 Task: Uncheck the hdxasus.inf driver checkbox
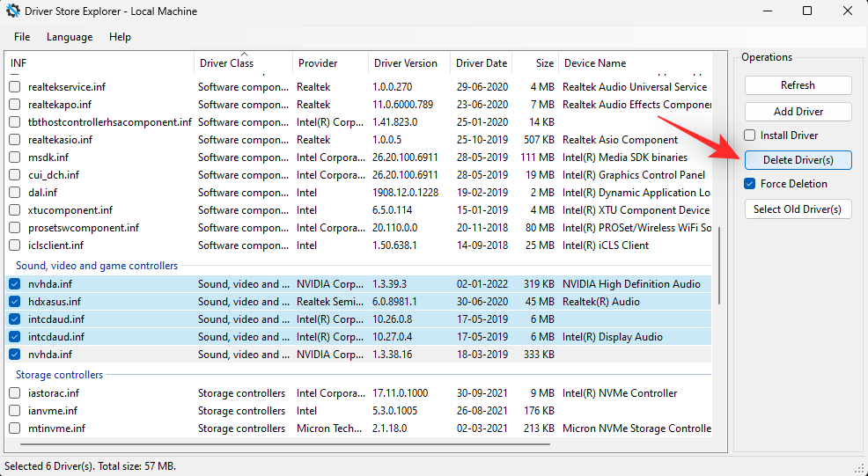[15, 302]
